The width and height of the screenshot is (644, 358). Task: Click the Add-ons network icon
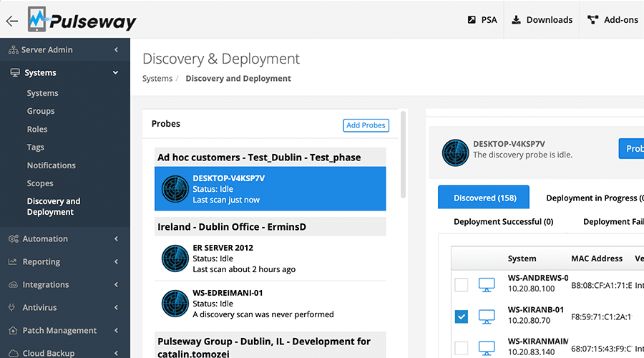click(x=592, y=20)
